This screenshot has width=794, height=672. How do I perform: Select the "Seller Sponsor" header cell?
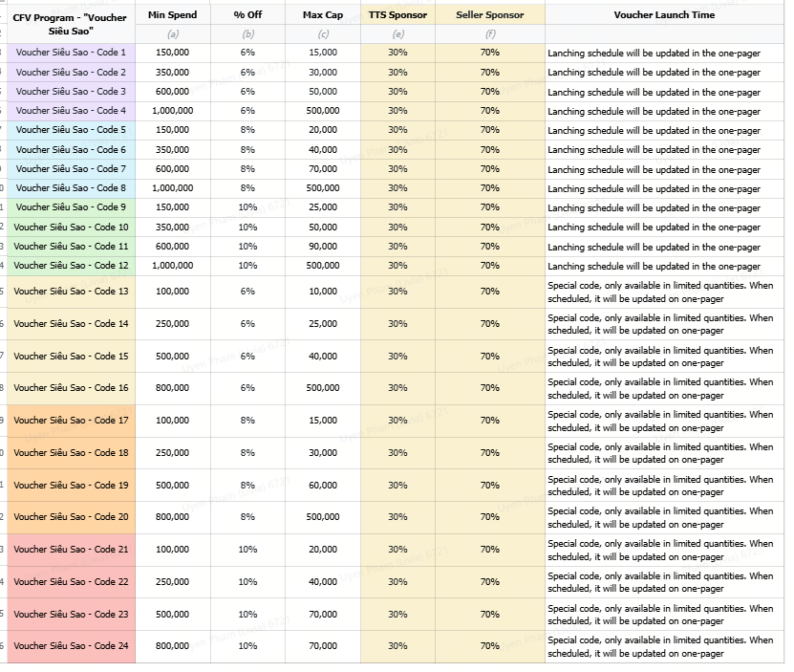(489, 15)
